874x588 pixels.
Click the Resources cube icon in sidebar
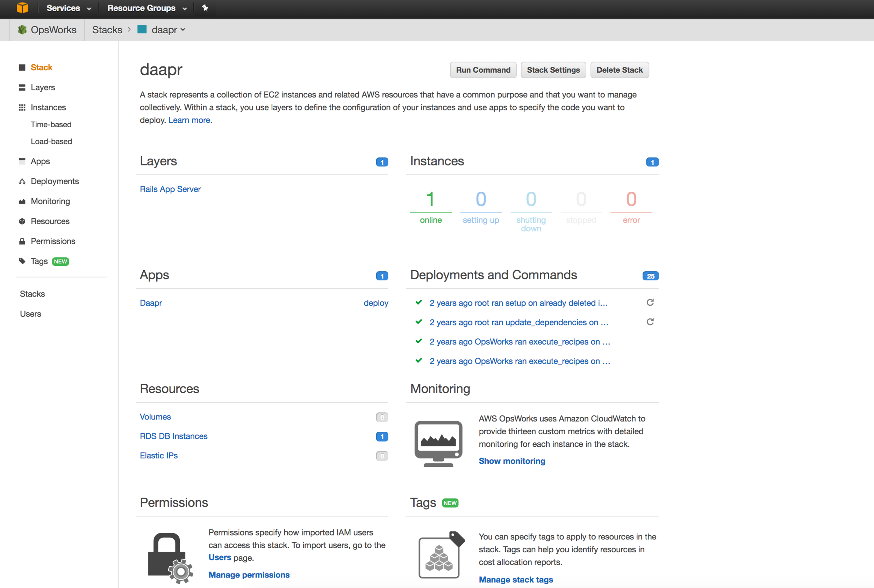[x=22, y=221]
